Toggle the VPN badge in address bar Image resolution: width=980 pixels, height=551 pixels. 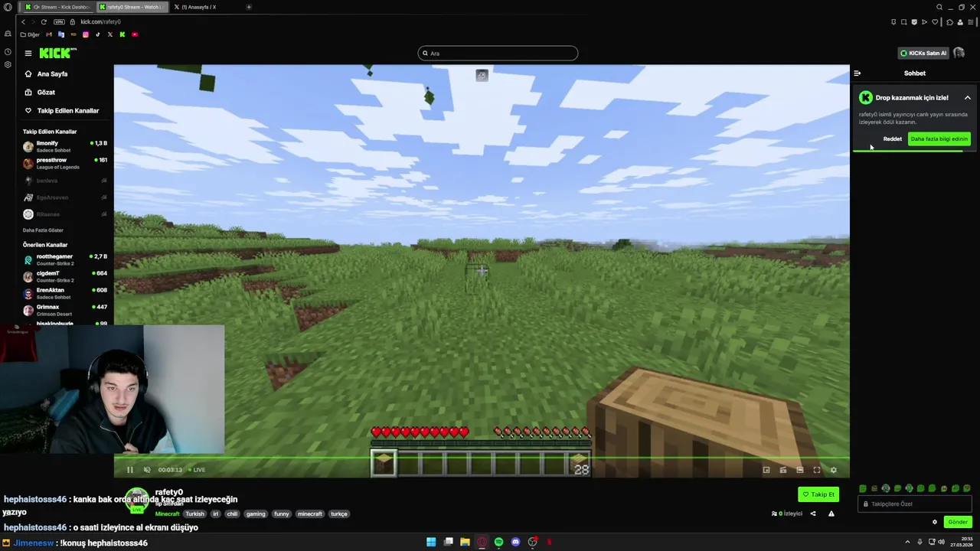click(59, 21)
